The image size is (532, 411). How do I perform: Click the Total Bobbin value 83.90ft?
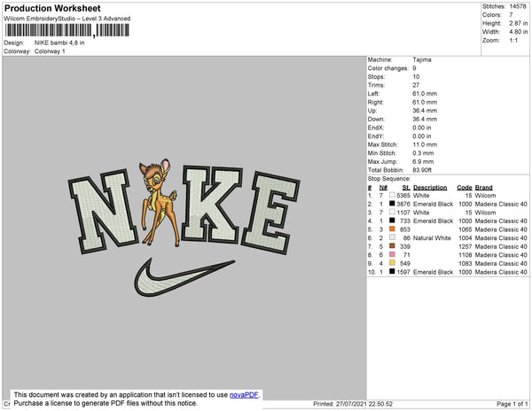(422, 170)
